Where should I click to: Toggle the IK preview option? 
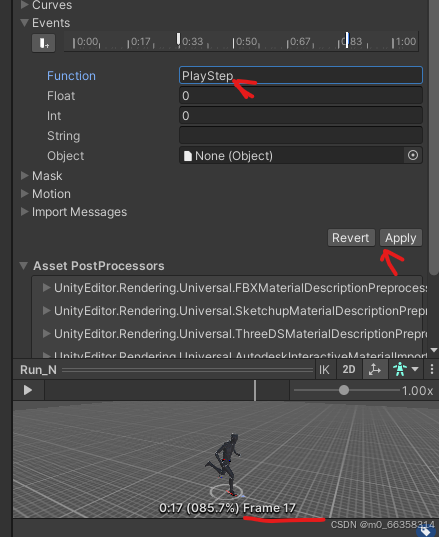tap(324, 370)
